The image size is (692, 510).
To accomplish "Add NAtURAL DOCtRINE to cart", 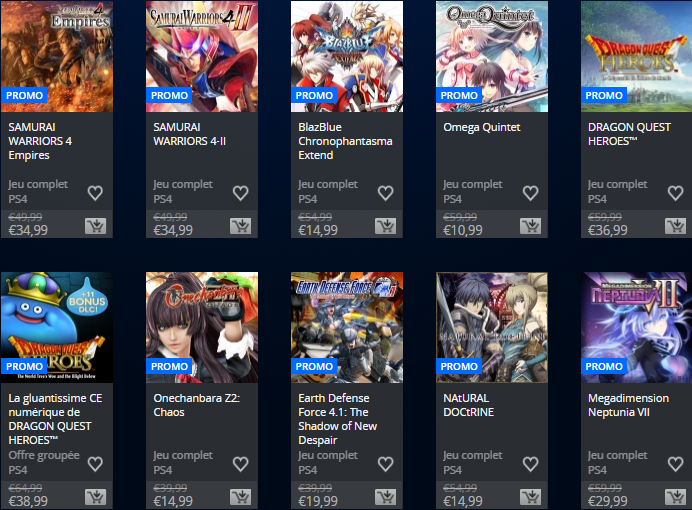I will (530, 497).
